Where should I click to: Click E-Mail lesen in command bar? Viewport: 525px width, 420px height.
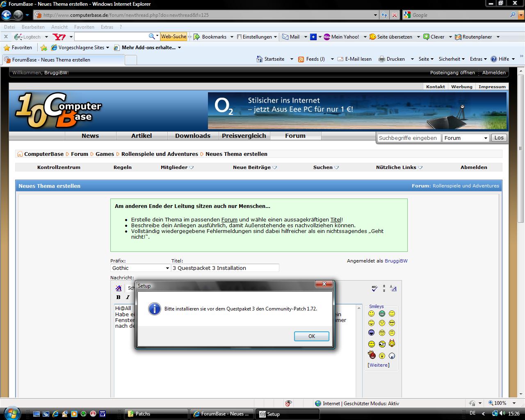click(x=354, y=59)
